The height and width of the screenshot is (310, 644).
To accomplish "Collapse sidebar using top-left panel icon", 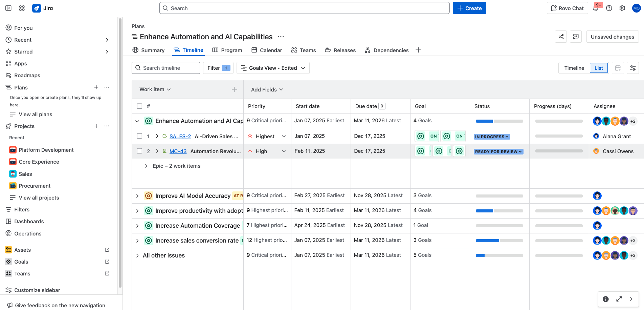I will click(8, 8).
